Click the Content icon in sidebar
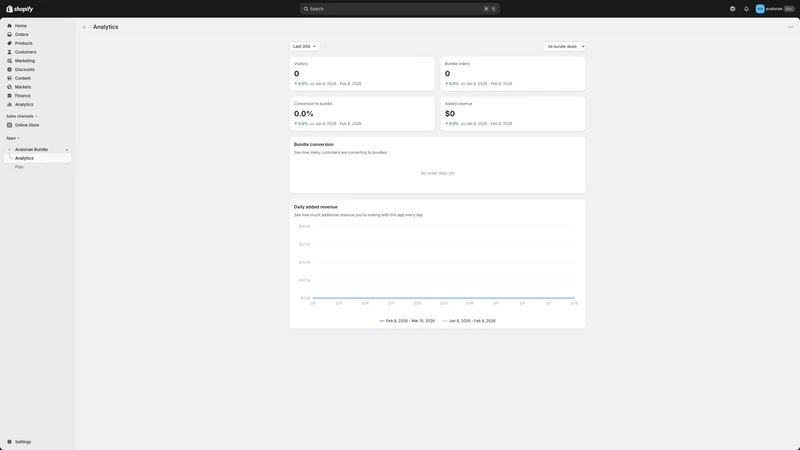 point(9,78)
